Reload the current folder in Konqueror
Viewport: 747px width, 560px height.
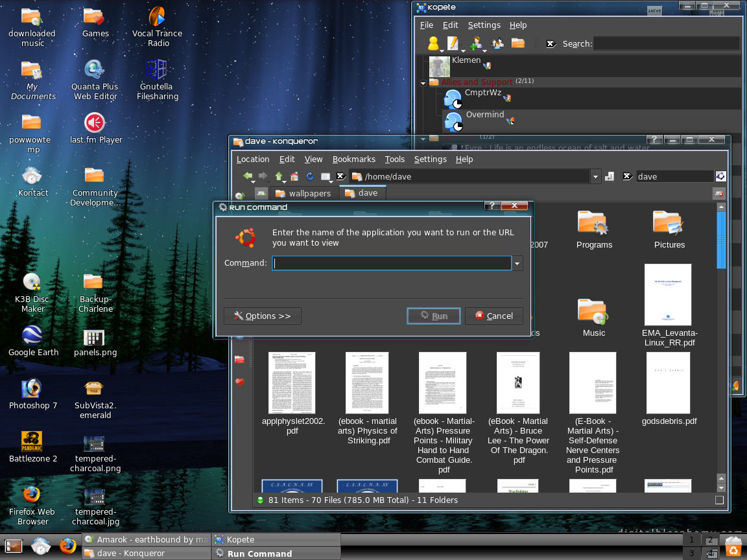pos(310,176)
